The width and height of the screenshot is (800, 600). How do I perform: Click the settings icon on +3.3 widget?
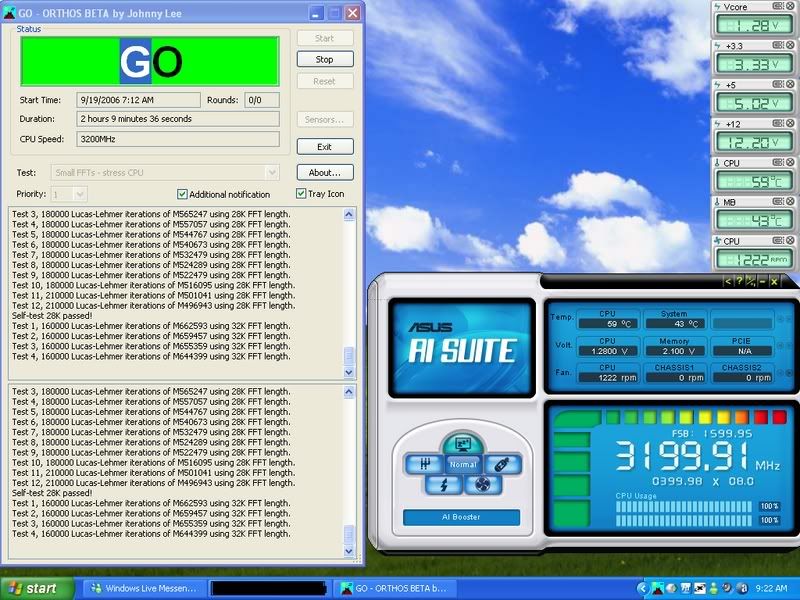pyautogui.click(x=778, y=45)
